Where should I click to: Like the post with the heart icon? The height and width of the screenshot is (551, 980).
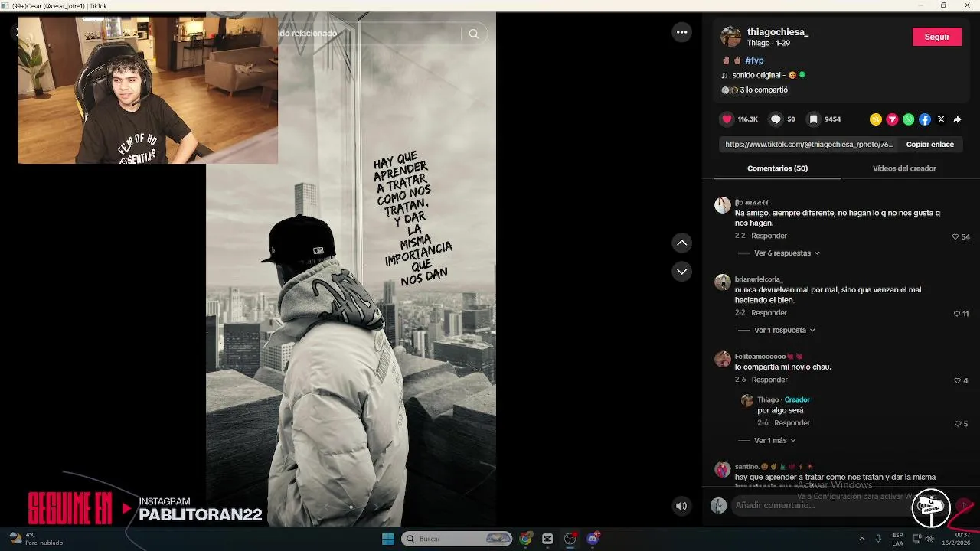coord(727,119)
